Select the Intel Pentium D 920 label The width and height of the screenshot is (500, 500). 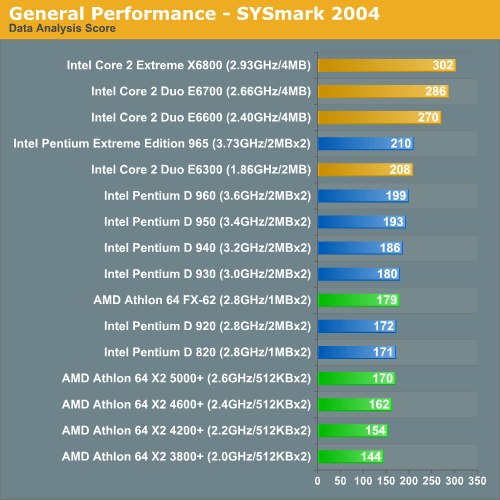click(207, 326)
